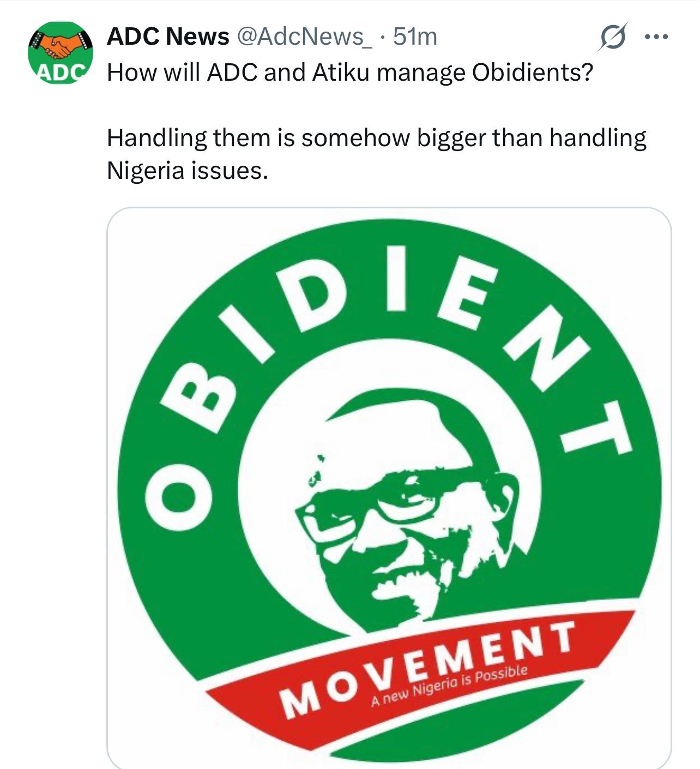
Task: Click 'How will ADC' at the post start
Action: [182, 73]
